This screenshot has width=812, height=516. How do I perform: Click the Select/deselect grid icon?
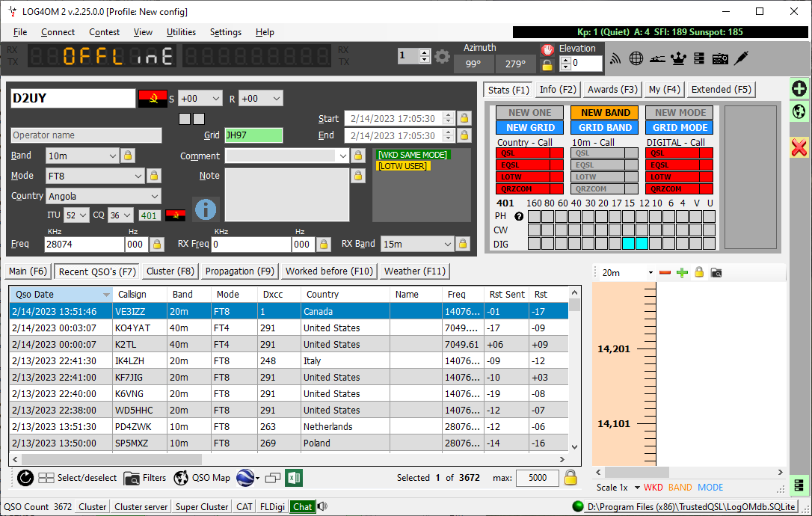pos(46,478)
